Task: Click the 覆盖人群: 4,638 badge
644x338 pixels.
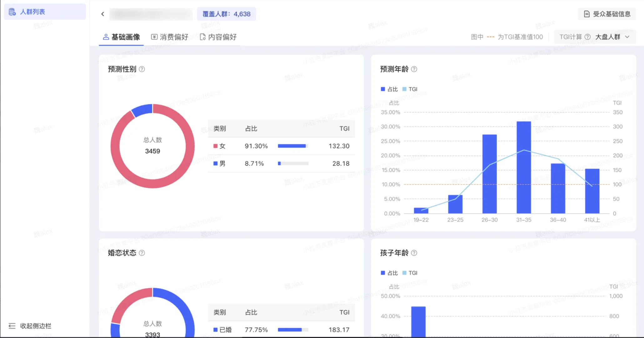Action: point(226,14)
